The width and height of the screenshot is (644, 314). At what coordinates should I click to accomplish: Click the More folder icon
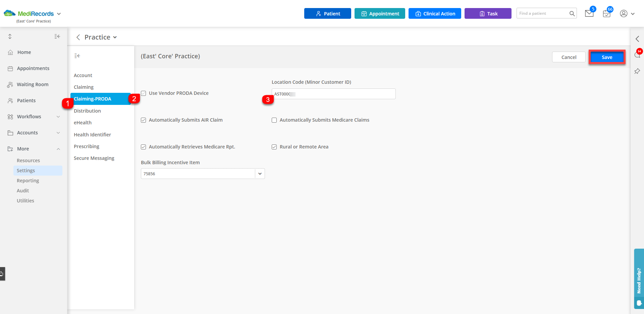coord(10,149)
